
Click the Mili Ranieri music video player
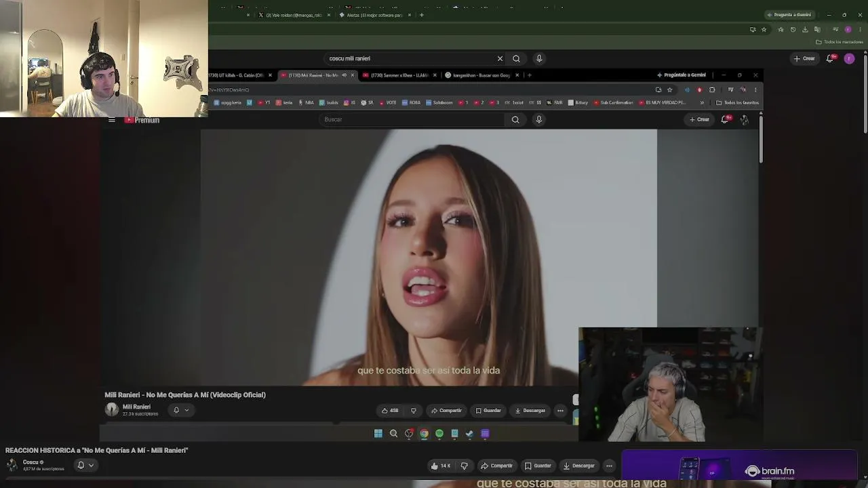click(429, 258)
